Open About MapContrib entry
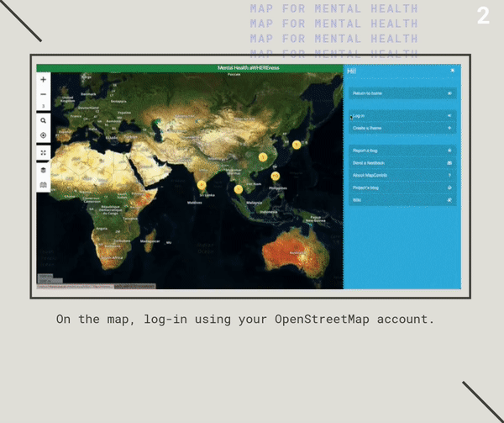504x423 pixels. click(402, 175)
